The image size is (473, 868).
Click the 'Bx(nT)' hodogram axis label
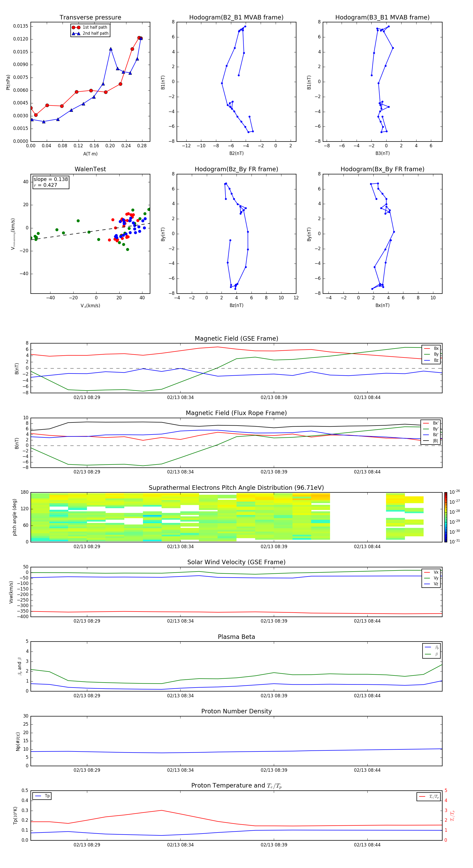click(382, 305)
